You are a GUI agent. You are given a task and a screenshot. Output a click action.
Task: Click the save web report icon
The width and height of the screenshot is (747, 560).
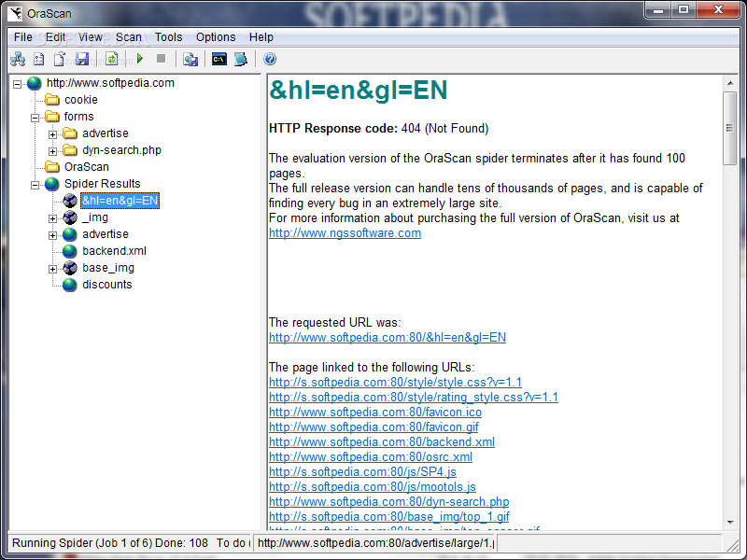point(190,59)
